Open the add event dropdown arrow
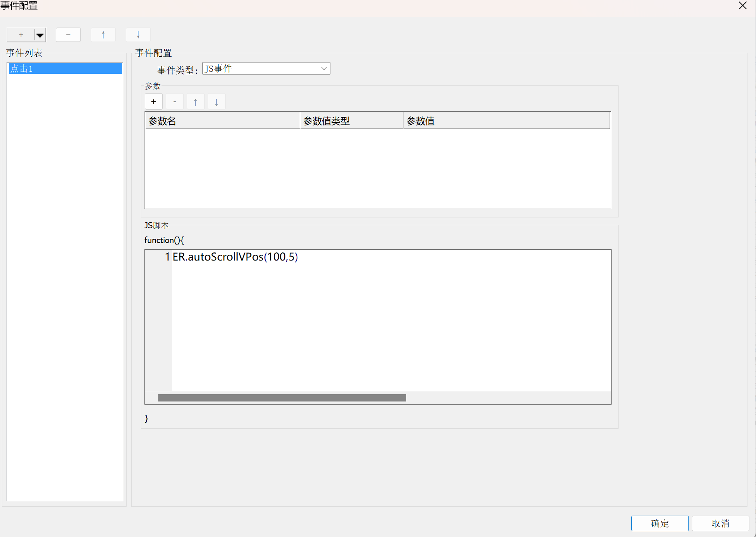The height and width of the screenshot is (537, 756). tap(40, 35)
